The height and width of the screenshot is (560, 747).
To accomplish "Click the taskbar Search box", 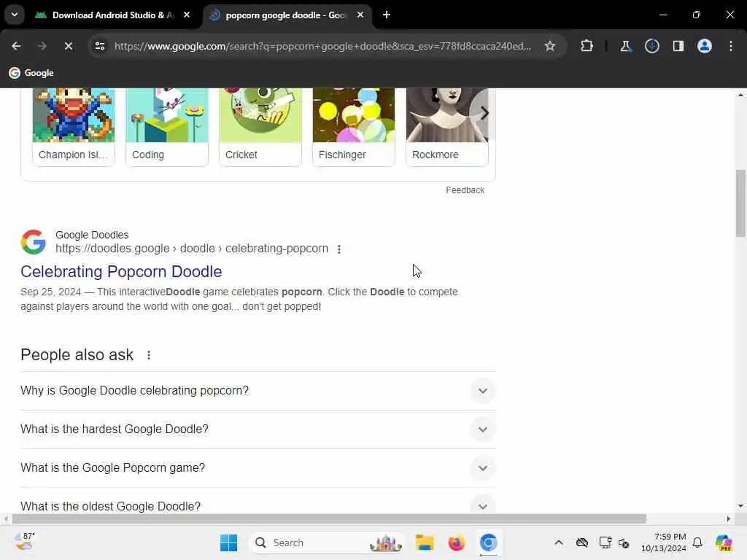I will click(x=326, y=542).
